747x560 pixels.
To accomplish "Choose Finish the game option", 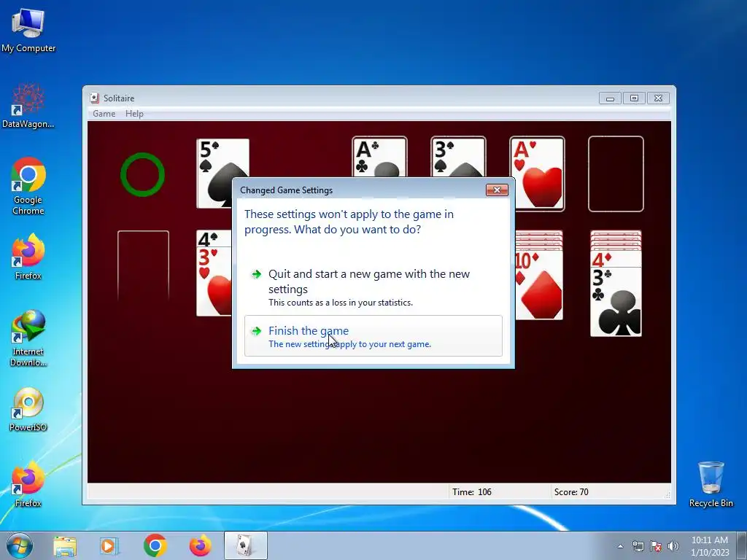I will (373, 335).
